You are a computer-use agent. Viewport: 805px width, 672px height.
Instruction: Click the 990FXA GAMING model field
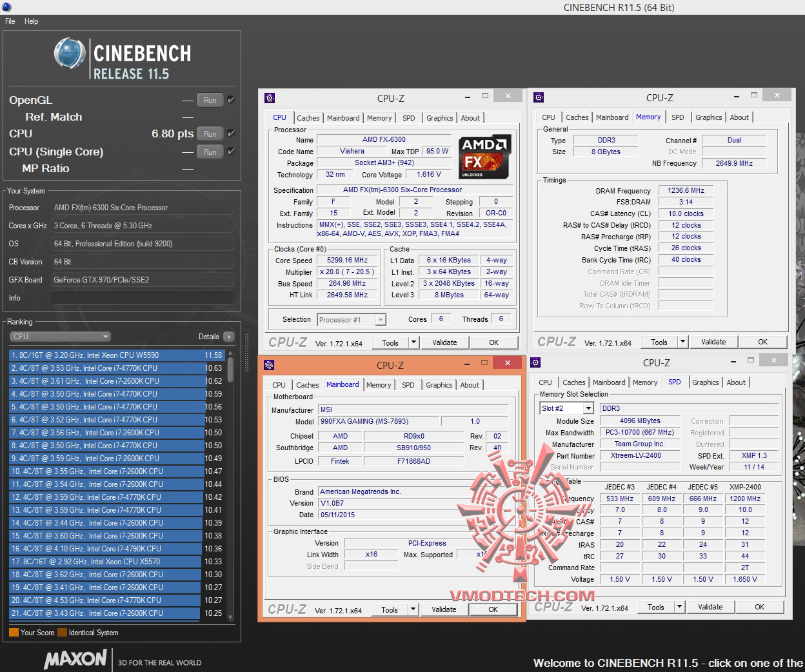click(x=379, y=421)
